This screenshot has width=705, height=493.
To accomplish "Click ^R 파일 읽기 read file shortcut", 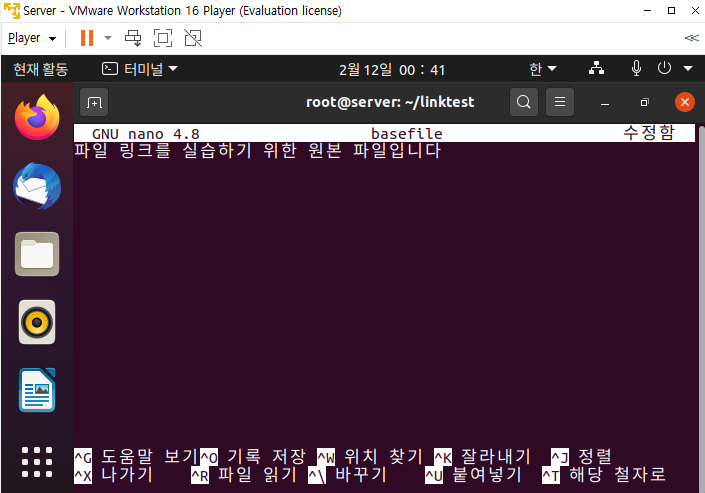I will (244, 475).
